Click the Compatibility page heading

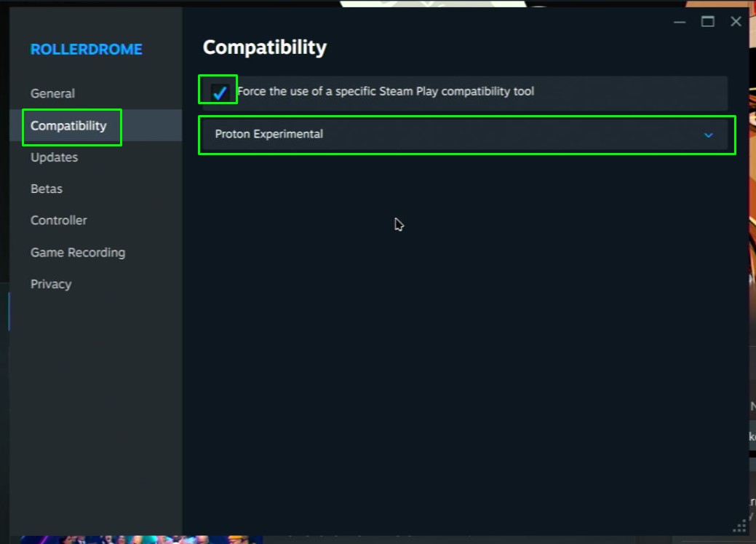(265, 47)
